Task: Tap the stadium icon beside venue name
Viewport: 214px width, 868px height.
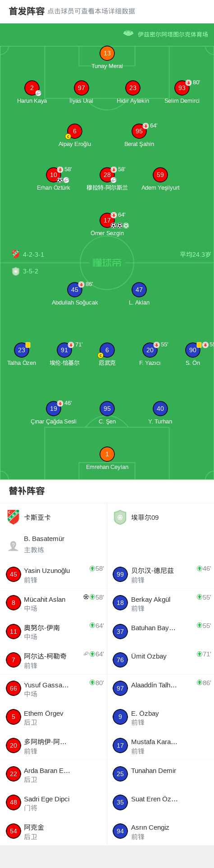Action: 128,33
